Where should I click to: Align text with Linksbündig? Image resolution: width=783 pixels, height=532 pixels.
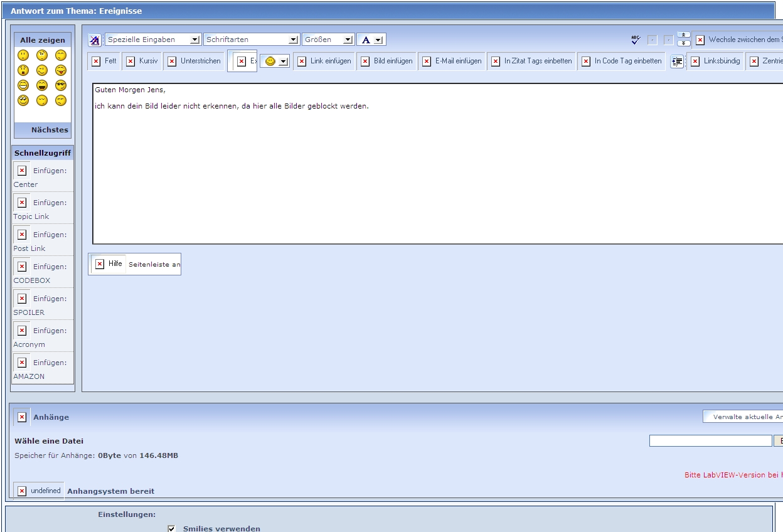[x=715, y=61]
